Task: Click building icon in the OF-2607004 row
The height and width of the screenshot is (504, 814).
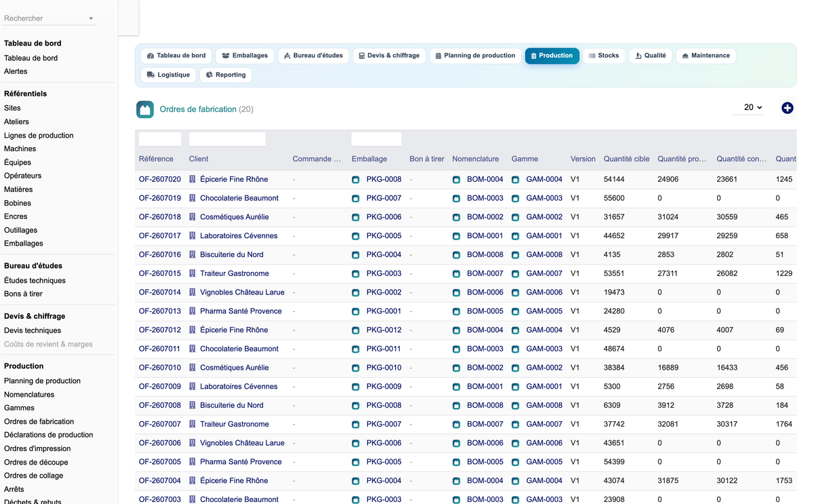Action: coord(193,480)
